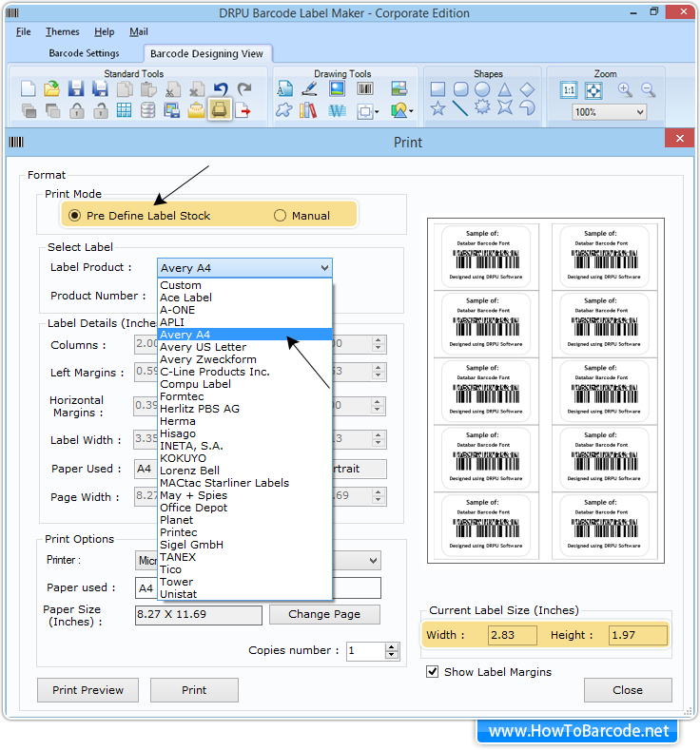Viewport: 700px width, 750px height.
Task: Select the Barcode drawing tool icon
Action: pos(365,89)
